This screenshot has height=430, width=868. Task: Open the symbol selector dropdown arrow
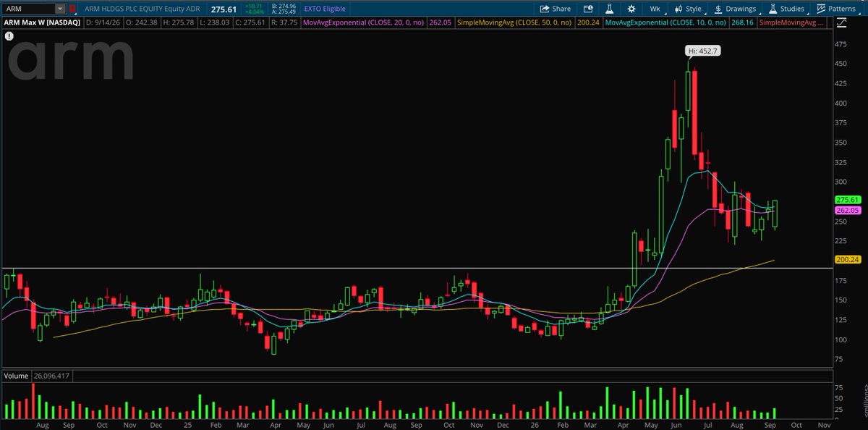tap(60, 9)
